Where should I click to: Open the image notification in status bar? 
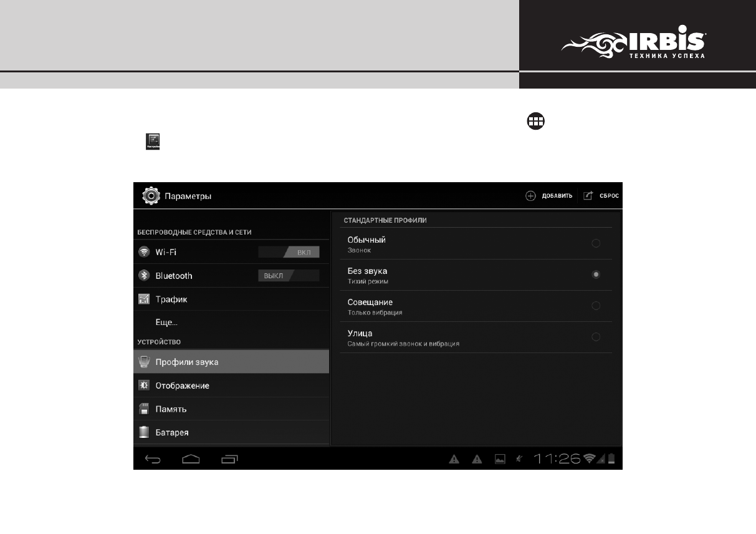point(500,460)
